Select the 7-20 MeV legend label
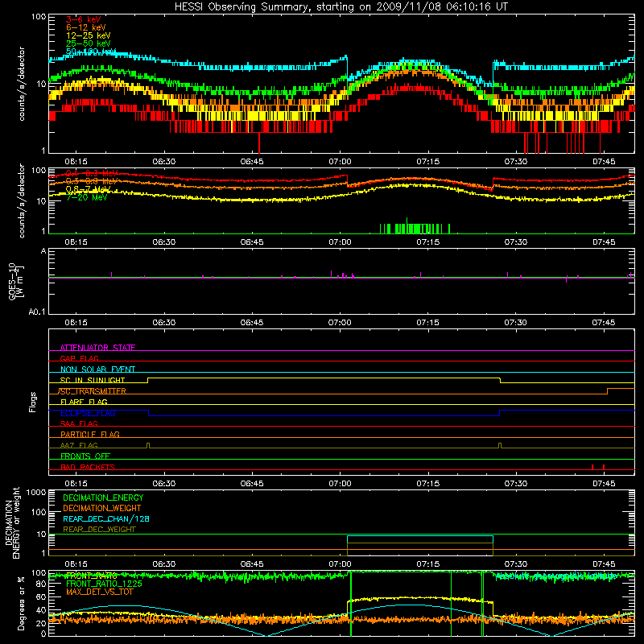 point(86,197)
